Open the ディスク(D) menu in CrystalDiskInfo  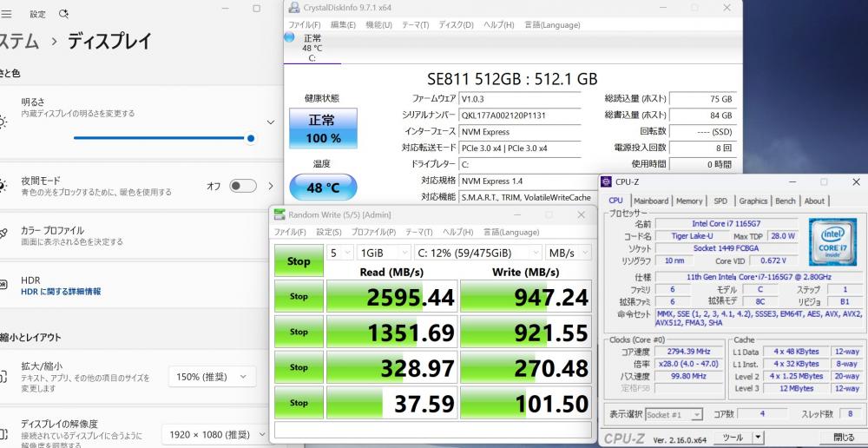[x=456, y=25]
